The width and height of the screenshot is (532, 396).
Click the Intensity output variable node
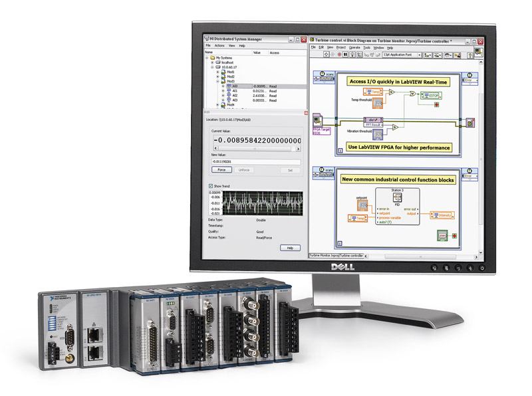pyautogui.click(x=442, y=215)
